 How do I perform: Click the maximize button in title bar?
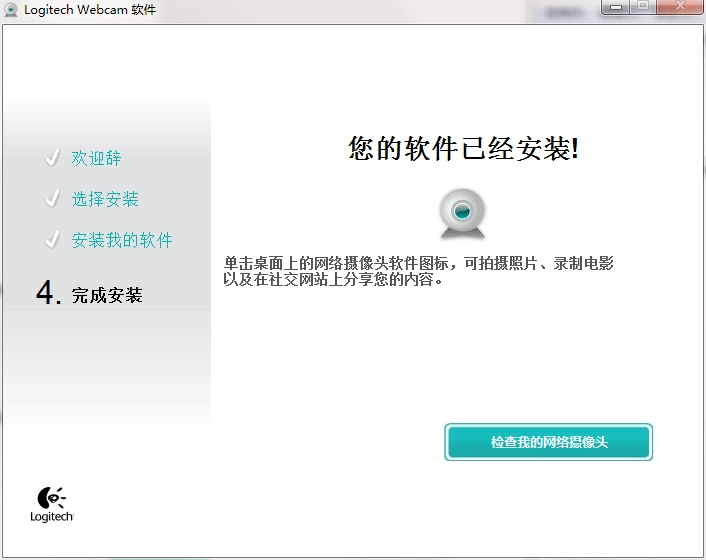pyautogui.click(x=642, y=7)
